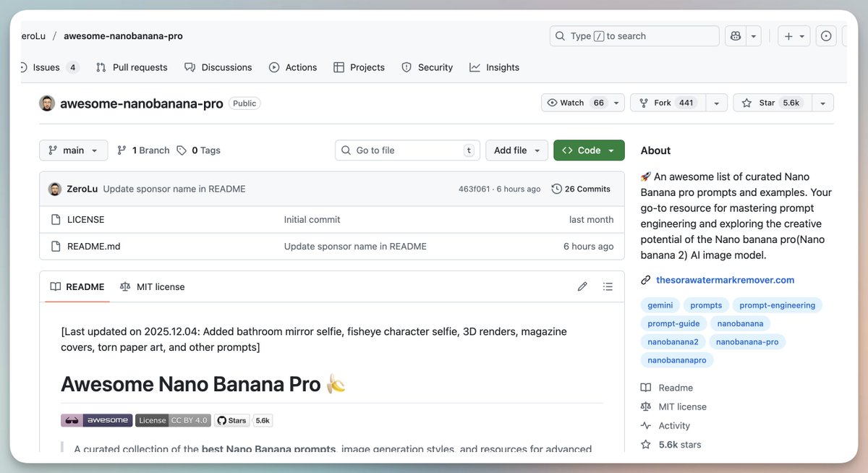The image size is (868, 473).
Task: Open latest commit message Update sponsor name
Action: (174, 189)
